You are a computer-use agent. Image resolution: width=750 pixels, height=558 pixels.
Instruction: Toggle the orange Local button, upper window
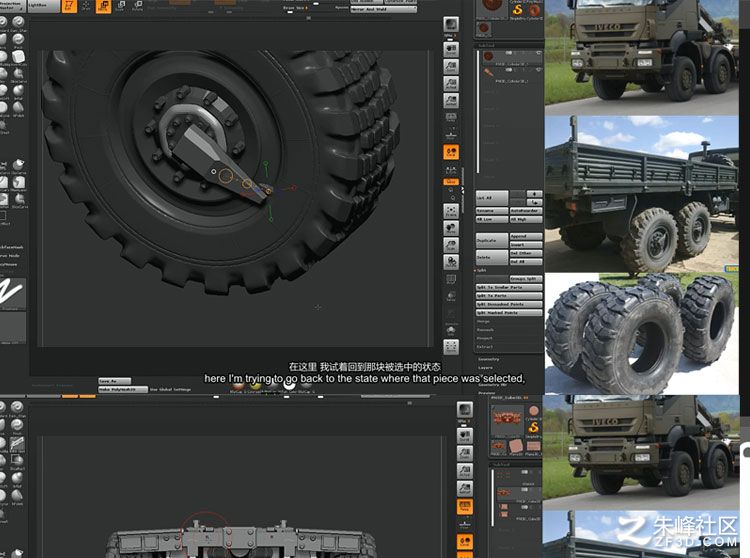click(451, 152)
